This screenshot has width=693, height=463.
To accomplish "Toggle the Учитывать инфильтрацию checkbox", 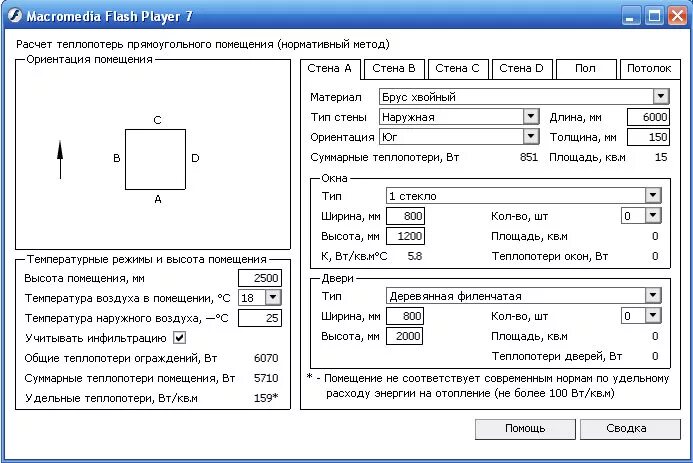I will pos(179,338).
